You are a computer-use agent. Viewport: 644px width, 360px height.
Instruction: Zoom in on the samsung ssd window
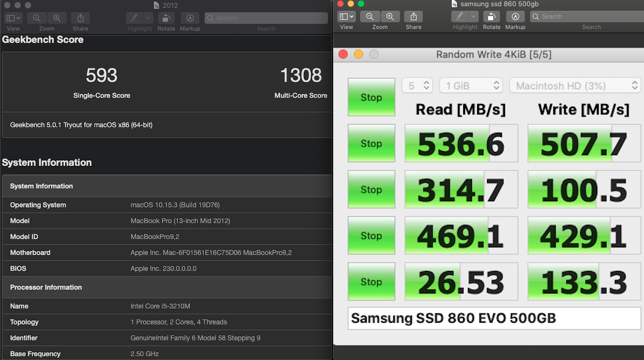(x=390, y=17)
